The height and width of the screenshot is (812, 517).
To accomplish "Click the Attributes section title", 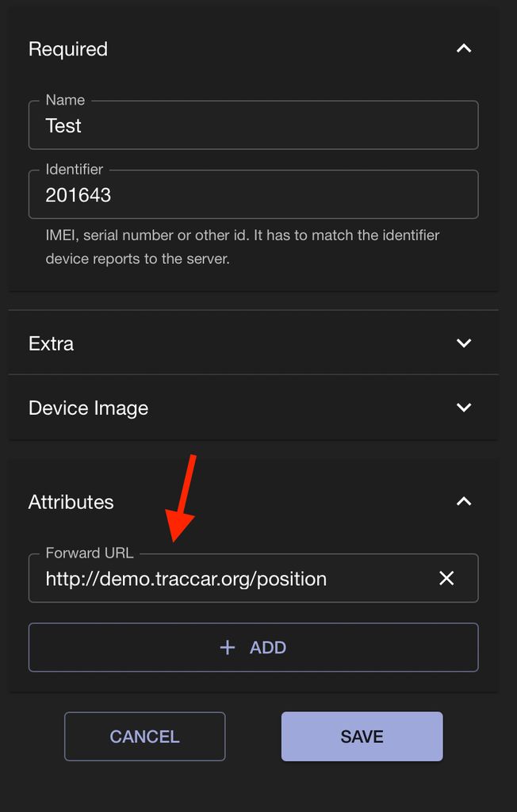I will point(71,502).
